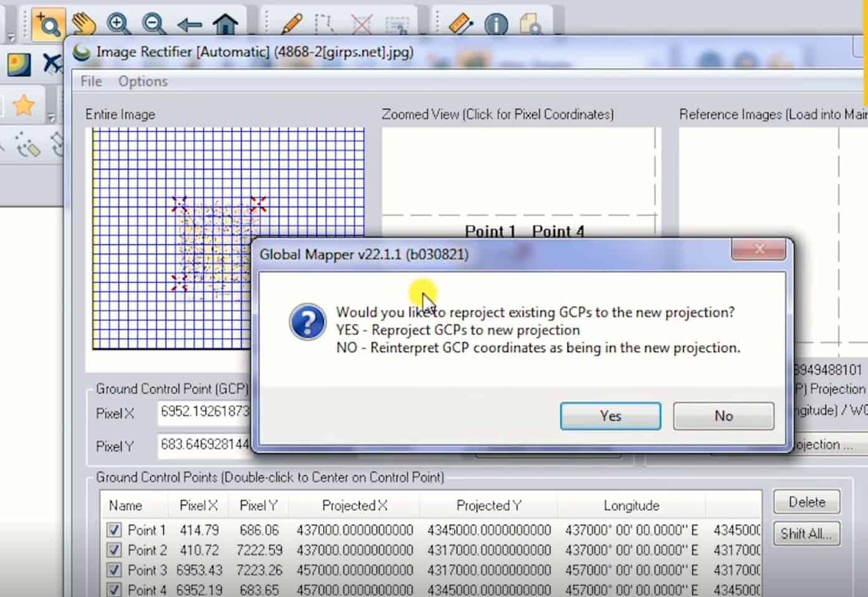Select the 'Point 3' row name
868x597 pixels.
point(147,570)
